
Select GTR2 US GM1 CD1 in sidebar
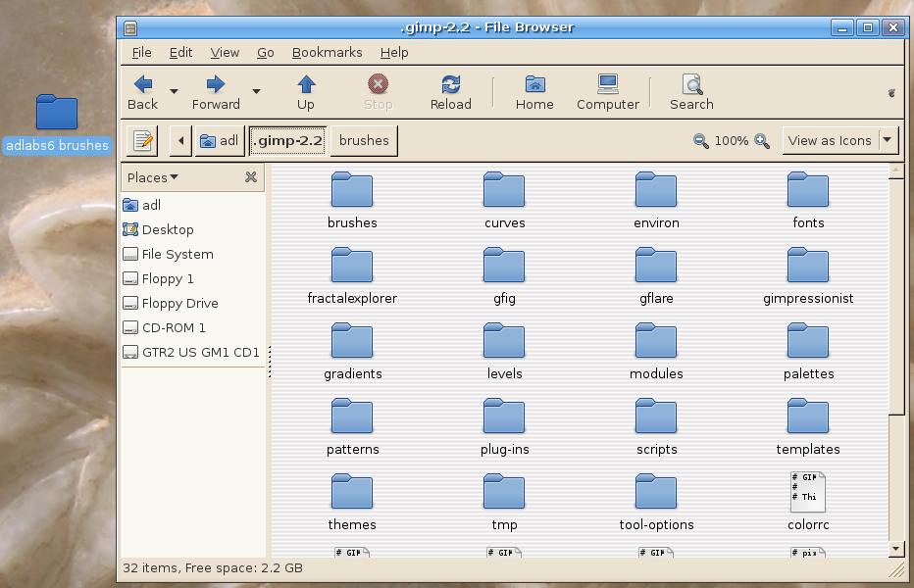193,352
